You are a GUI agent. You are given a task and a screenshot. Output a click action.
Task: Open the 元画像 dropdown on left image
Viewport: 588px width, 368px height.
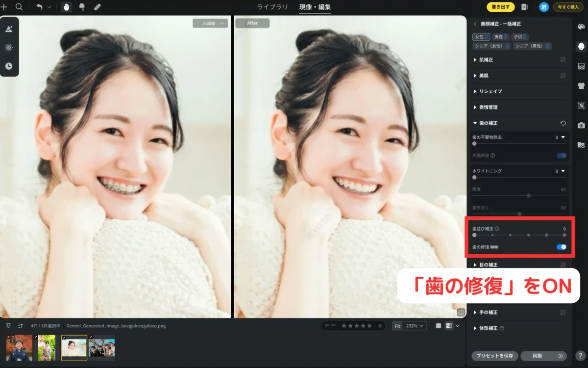point(210,23)
